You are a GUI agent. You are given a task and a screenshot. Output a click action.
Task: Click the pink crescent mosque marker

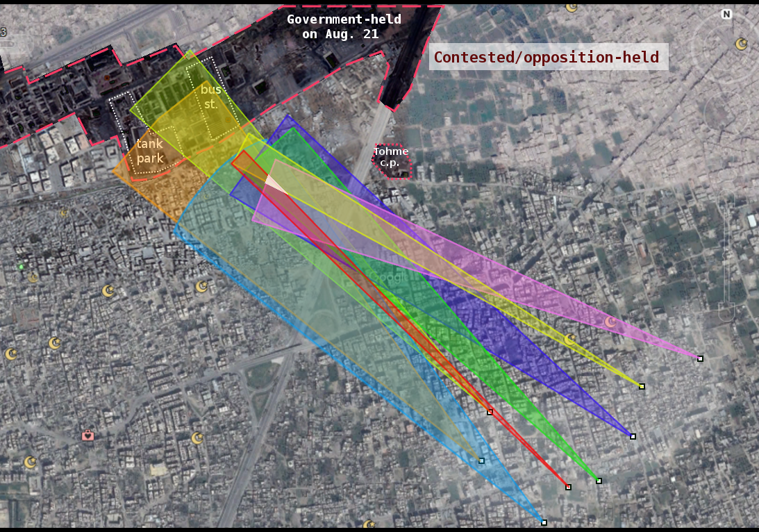click(610, 322)
